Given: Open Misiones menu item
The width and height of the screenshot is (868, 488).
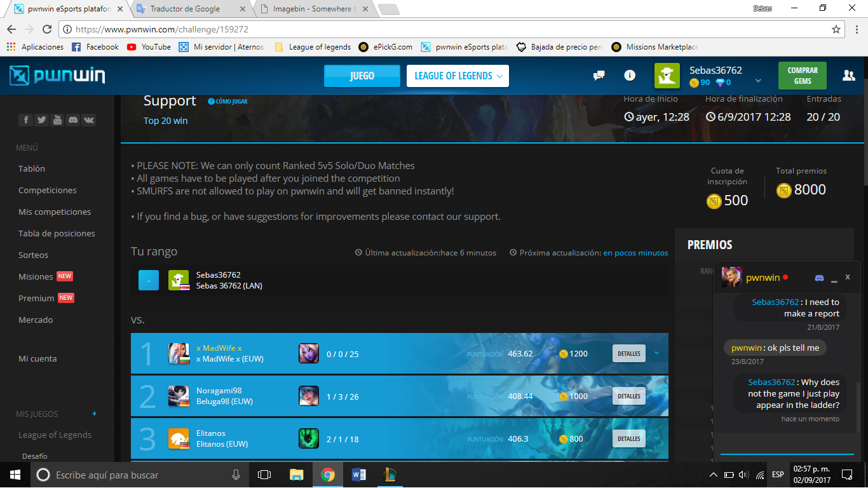Looking at the screenshot, I should 36,276.
